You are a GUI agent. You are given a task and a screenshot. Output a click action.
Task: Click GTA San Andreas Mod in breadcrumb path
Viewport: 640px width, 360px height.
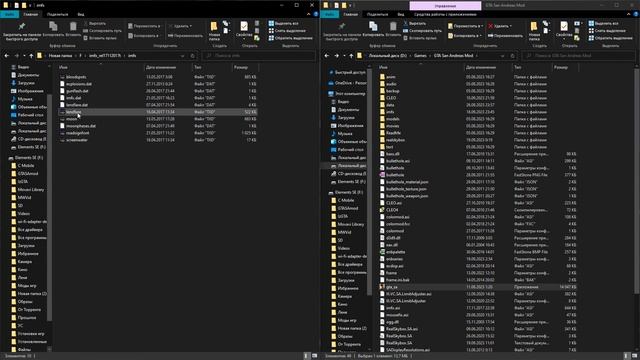tap(453, 56)
